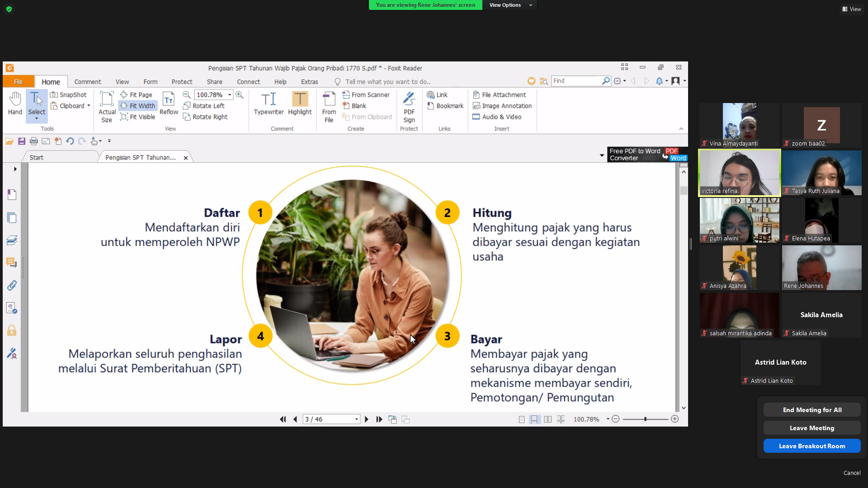This screenshot has width=868, height=488.
Task: Rotate the page right
Action: coord(205,117)
